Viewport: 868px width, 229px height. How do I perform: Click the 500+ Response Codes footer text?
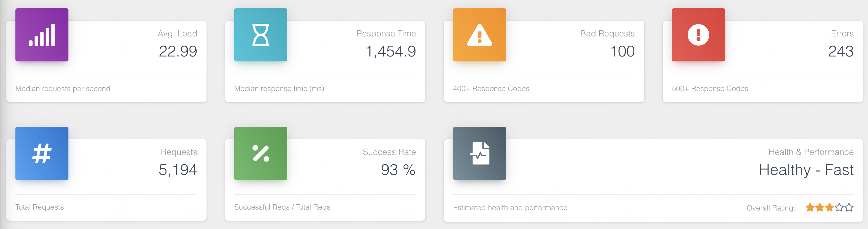click(x=710, y=88)
